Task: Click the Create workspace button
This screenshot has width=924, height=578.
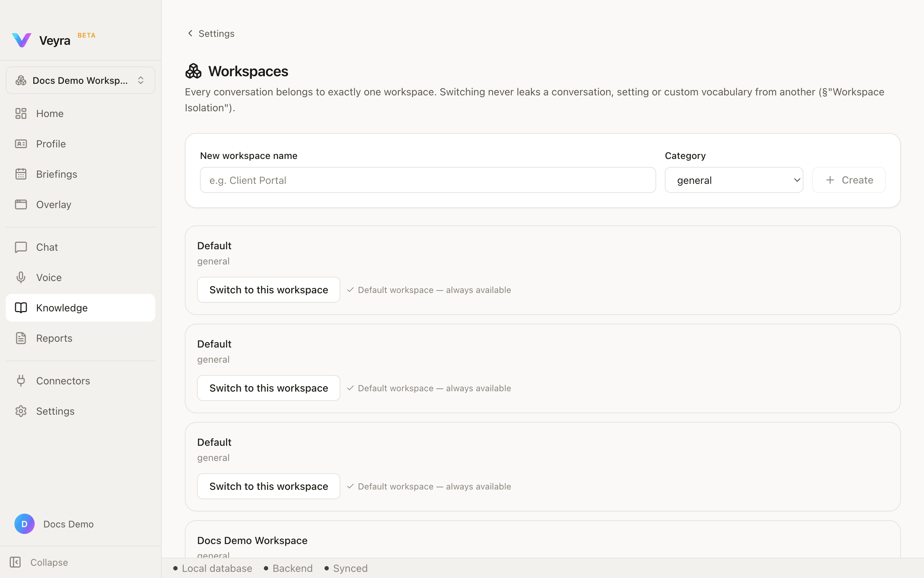Action: (x=849, y=180)
